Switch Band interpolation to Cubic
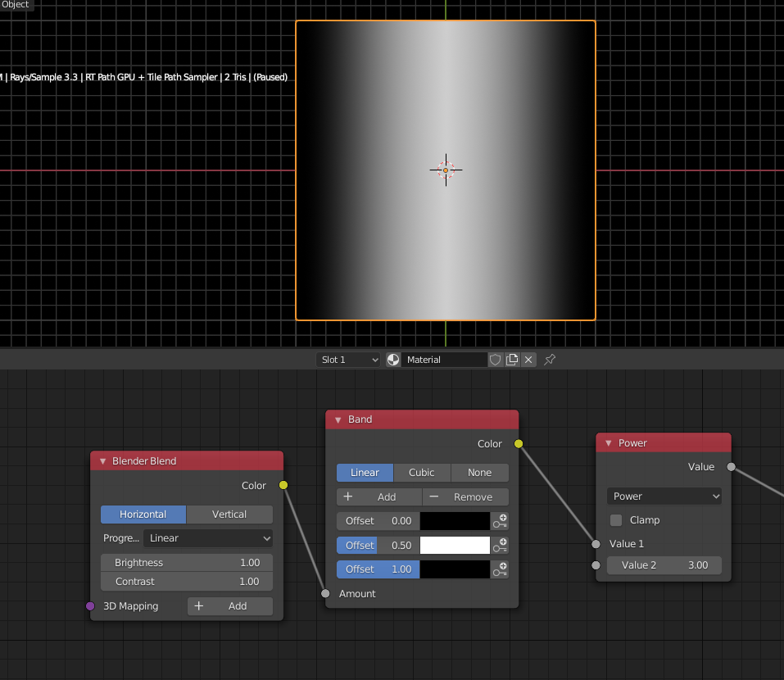 point(422,473)
